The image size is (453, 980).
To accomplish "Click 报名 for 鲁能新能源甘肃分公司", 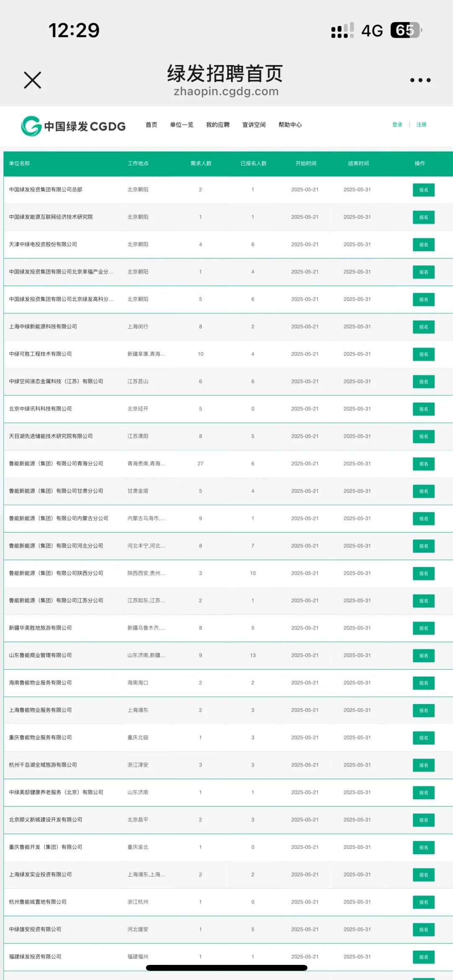I will (x=424, y=491).
